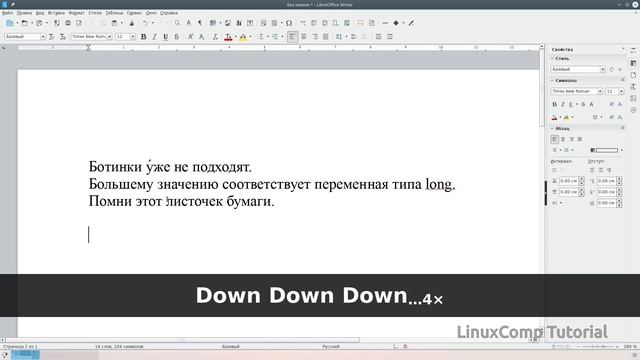The width and height of the screenshot is (640, 360).
Task: Open Times New Roman font dropdown in toolbar
Action: pyautogui.click(x=109, y=37)
